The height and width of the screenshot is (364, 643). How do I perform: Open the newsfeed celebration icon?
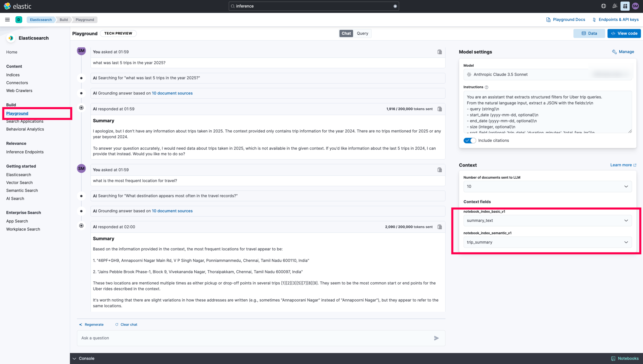pos(614,6)
